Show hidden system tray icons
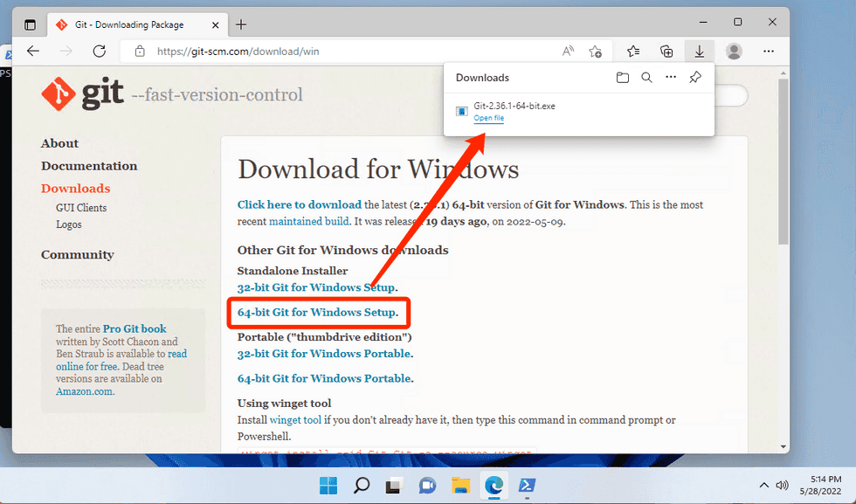The width and height of the screenshot is (856, 504). (x=763, y=485)
